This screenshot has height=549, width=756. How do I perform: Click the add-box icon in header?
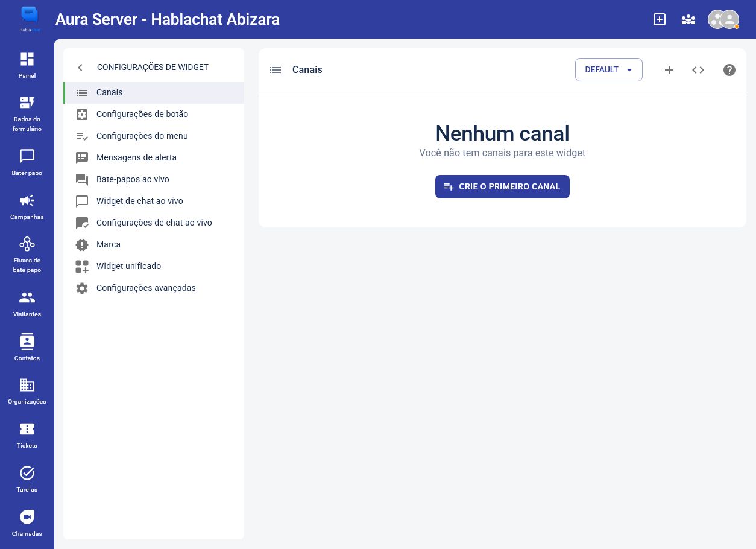pyautogui.click(x=660, y=19)
